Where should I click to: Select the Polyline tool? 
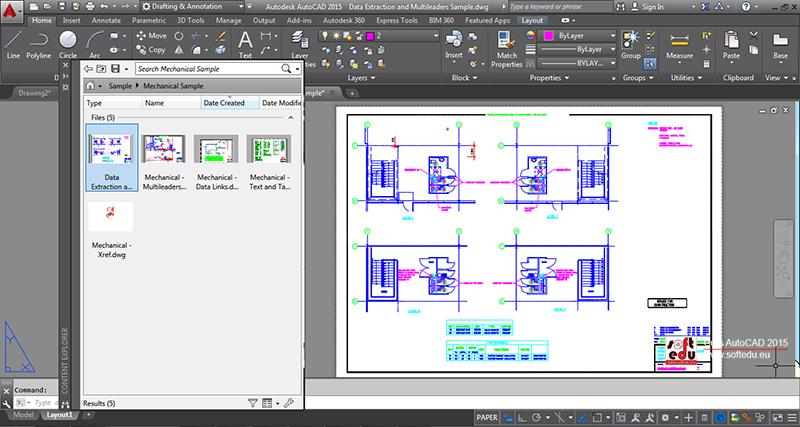39,44
